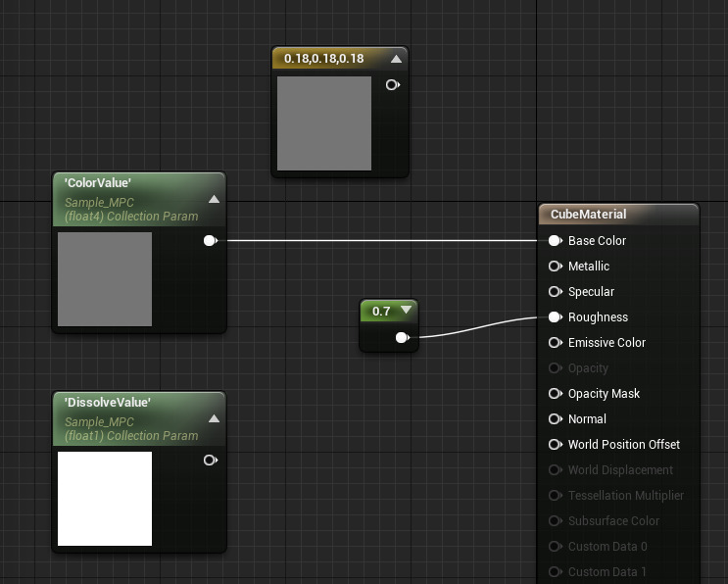
Task: Click the 0.18 constant node output pin
Action: click(392, 85)
